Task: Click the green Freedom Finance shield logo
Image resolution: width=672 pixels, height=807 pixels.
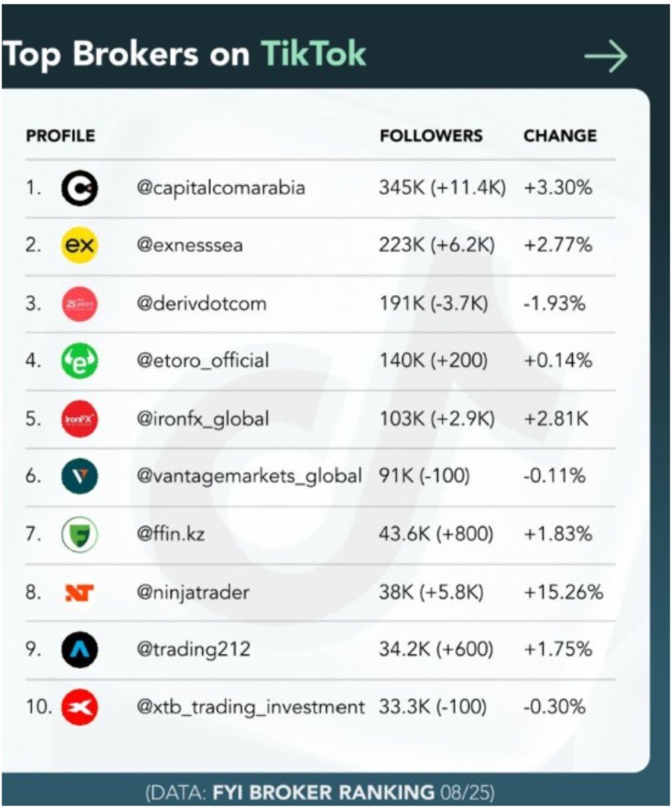Action: [x=79, y=535]
